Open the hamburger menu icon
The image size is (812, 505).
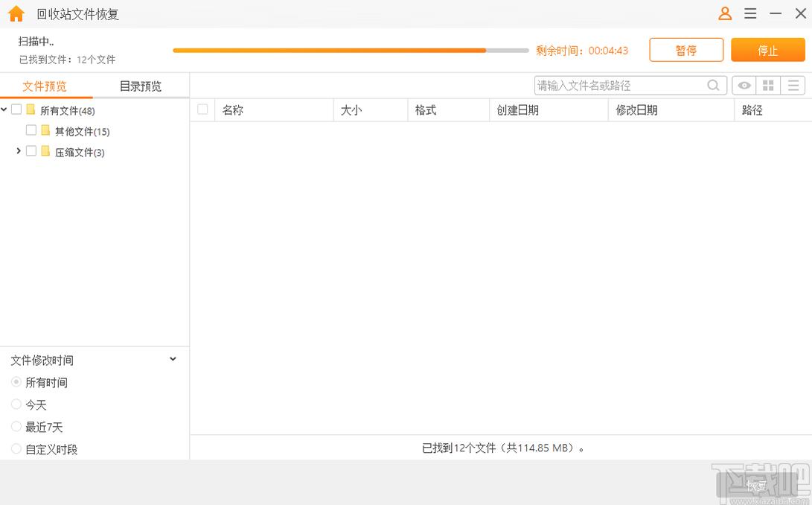click(x=750, y=13)
